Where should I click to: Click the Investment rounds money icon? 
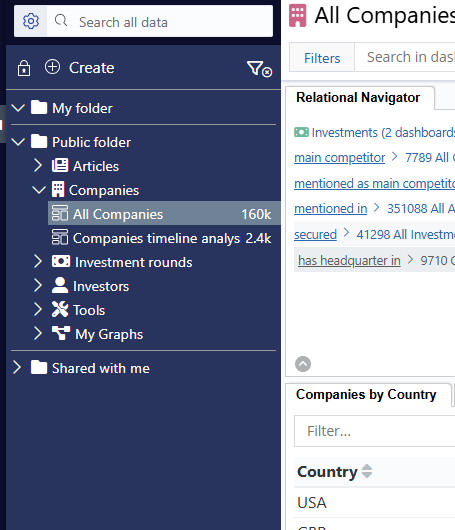coord(61,261)
